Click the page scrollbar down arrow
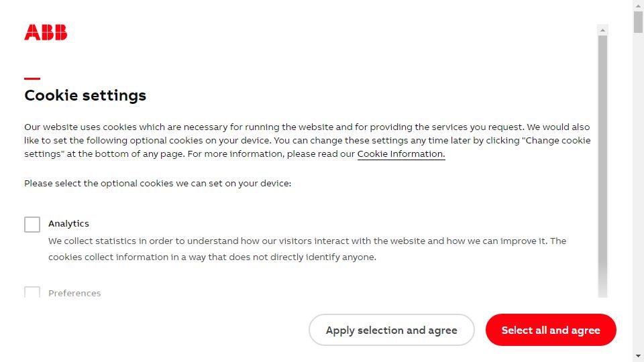Image resolution: width=644 pixels, height=362 pixels. [x=638, y=356]
